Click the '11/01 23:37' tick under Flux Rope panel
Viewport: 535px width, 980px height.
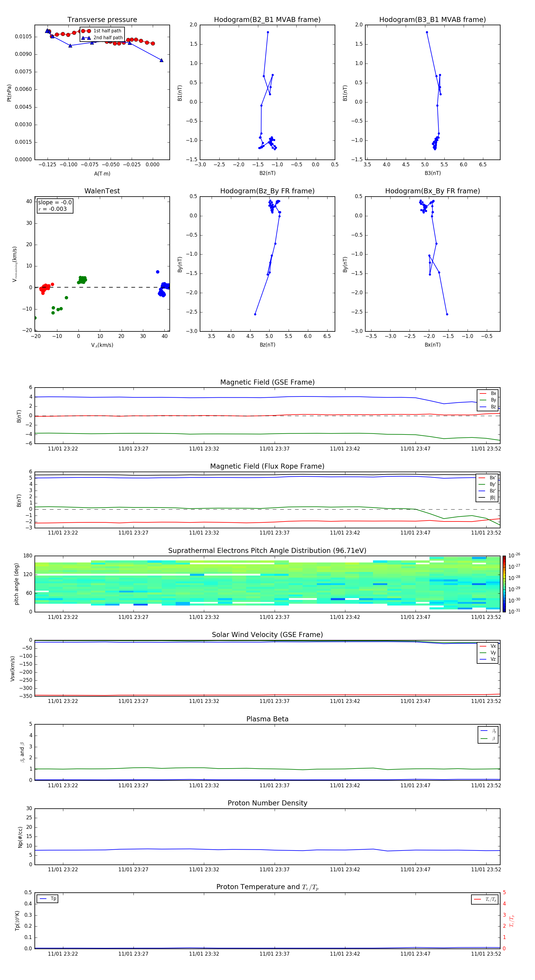tap(274, 533)
